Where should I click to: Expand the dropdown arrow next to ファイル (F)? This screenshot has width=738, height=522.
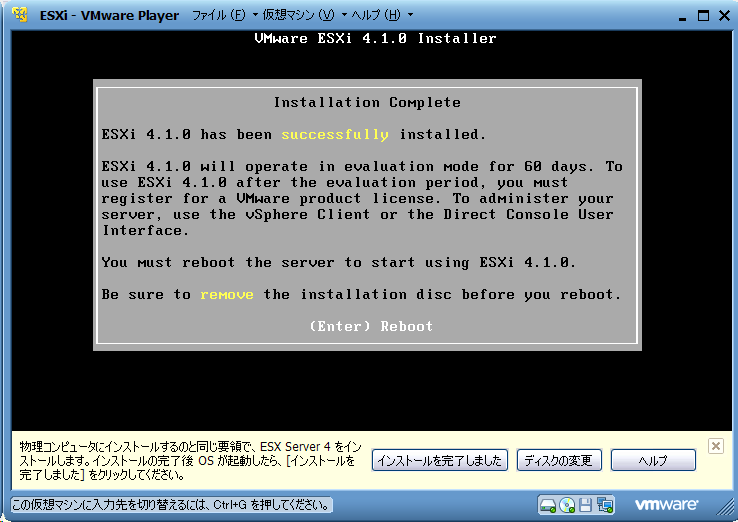255,15
